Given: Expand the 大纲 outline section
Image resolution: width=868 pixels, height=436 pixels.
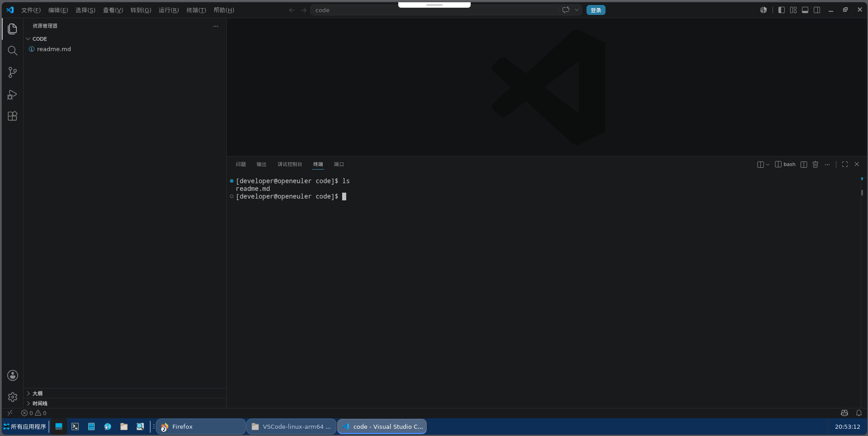Looking at the screenshot, I should (x=124, y=393).
